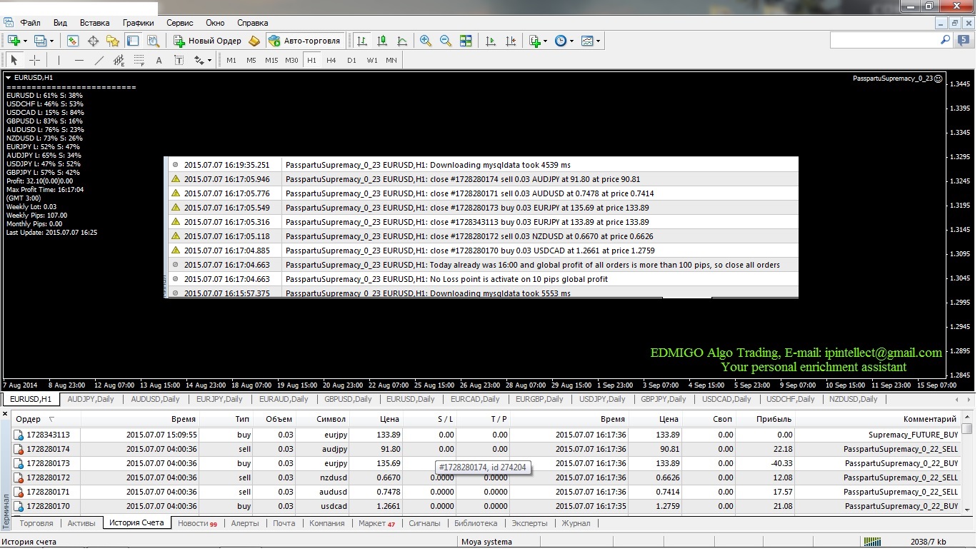This screenshot has height=551, width=980.
Task: Sort history by the Прибыль column
Action: tap(765, 419)
